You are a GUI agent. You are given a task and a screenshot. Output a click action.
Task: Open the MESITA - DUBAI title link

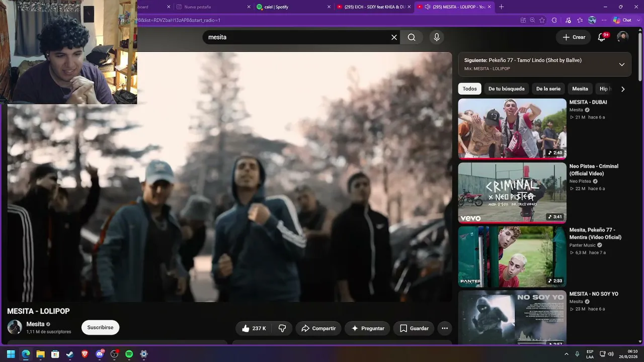588,102
